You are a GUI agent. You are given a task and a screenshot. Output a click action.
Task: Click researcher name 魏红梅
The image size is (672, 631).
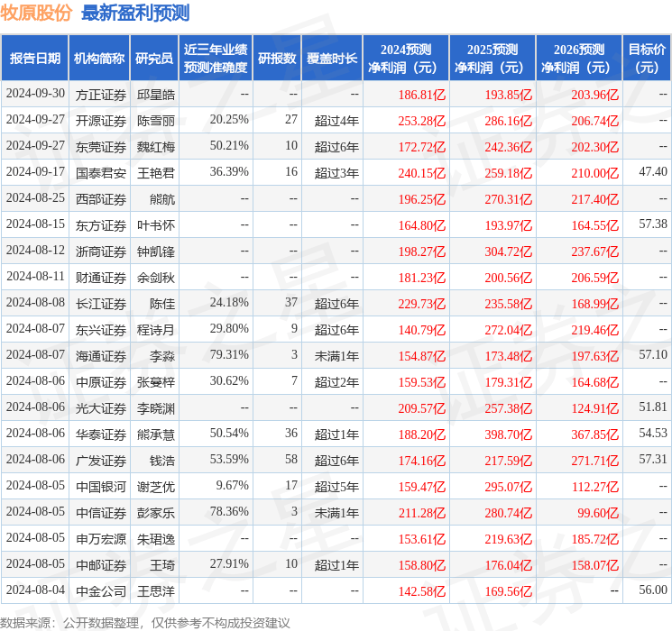coord(155,147)
